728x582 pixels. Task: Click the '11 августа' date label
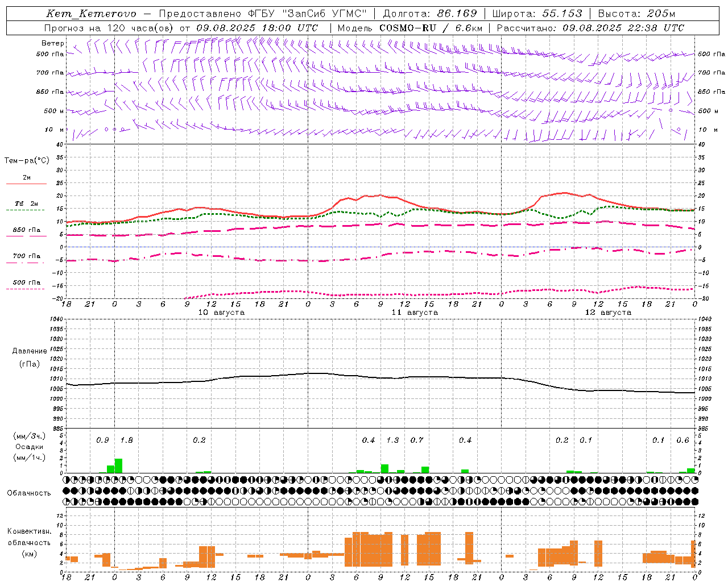click(x=415, y=313)
